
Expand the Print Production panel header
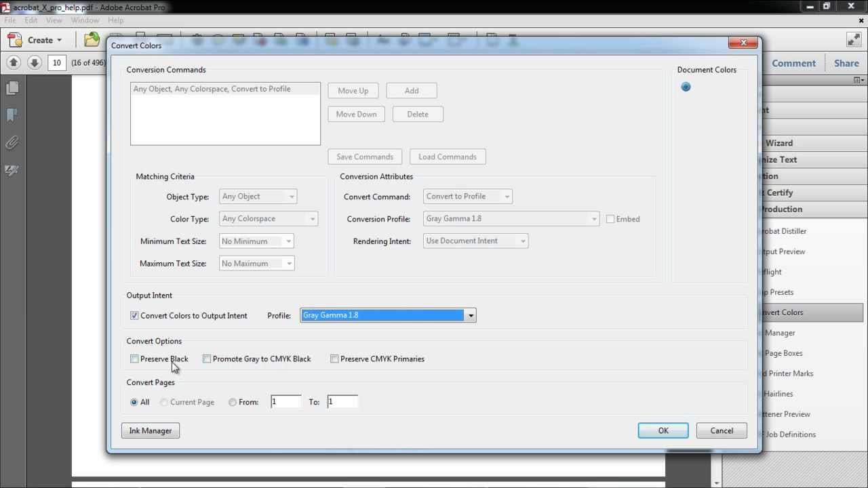coord(814,209)
